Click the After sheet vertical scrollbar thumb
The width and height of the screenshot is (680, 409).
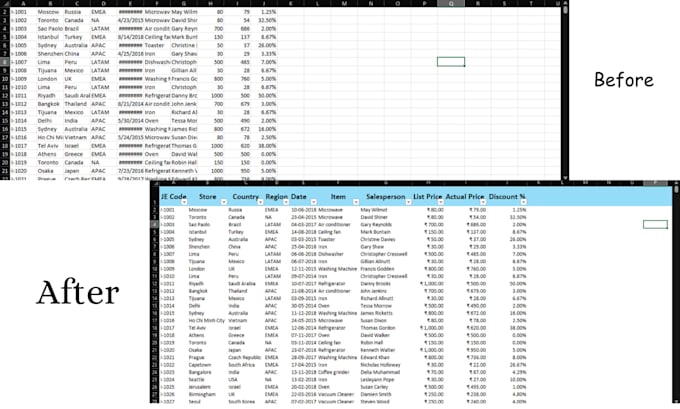coord(677,190)
